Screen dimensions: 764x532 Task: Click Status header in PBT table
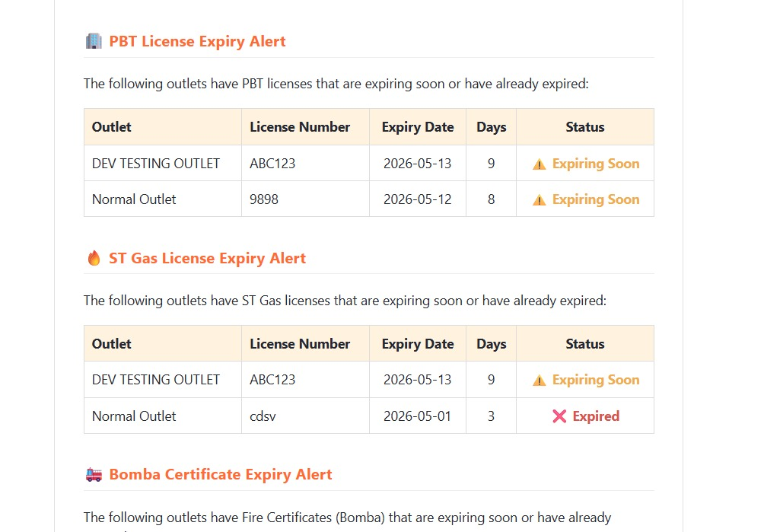point(584,126)
